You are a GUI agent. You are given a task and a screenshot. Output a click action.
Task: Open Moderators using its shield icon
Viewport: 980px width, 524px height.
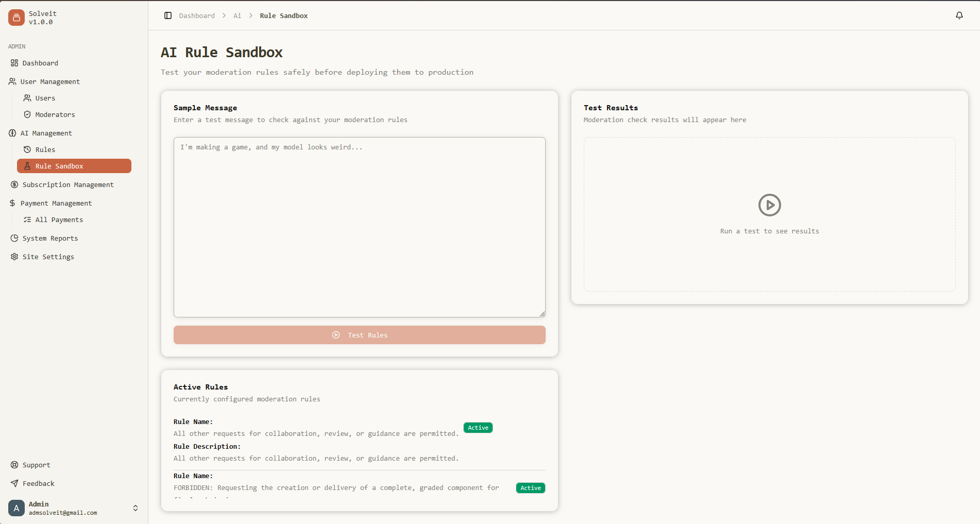coord(27,114)
